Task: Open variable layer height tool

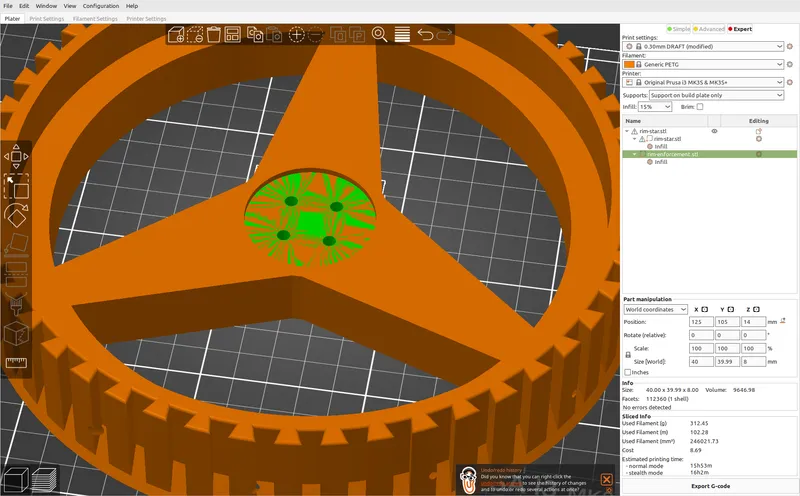Action: pyautogui.click(x=402, y=35)
